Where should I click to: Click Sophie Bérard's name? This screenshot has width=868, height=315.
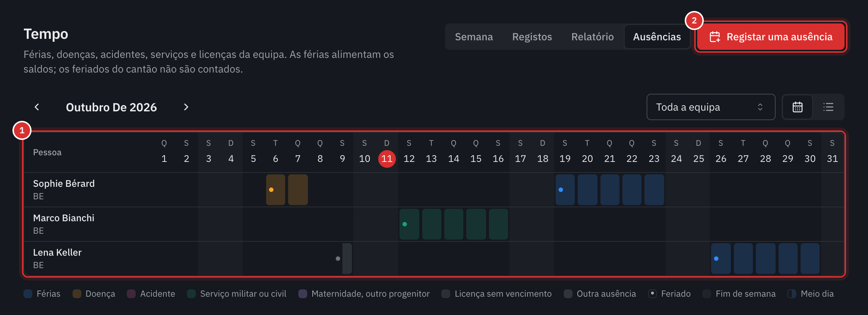[64, 184]
